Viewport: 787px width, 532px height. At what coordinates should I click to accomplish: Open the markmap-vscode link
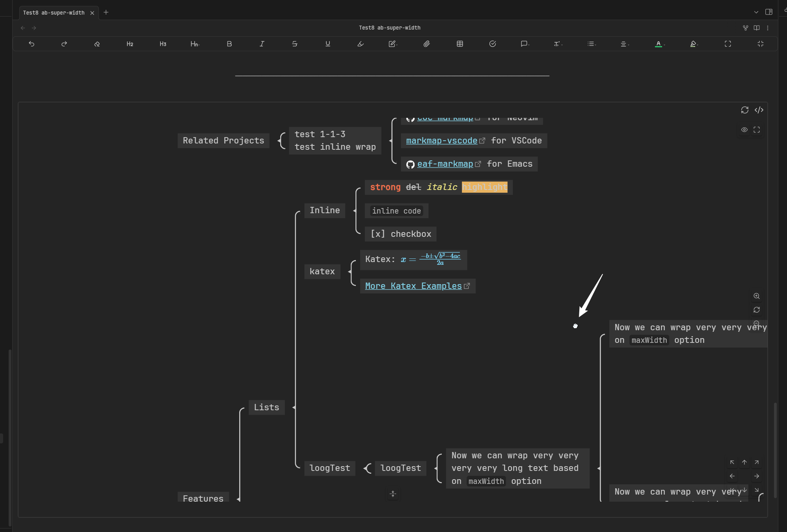[x=441, y=141]
